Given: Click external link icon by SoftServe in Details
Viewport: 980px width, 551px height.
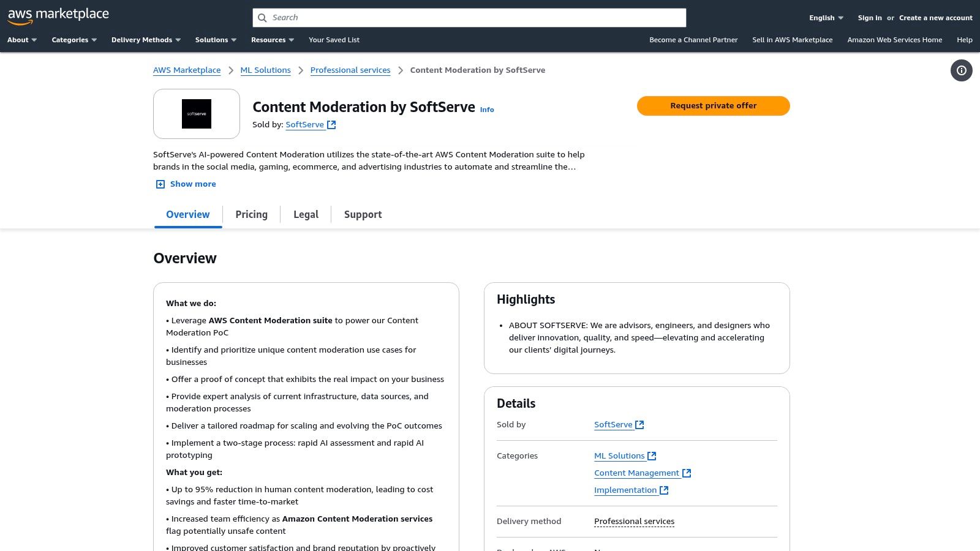Looking at the screenshot, I should (x=639, y=425).
